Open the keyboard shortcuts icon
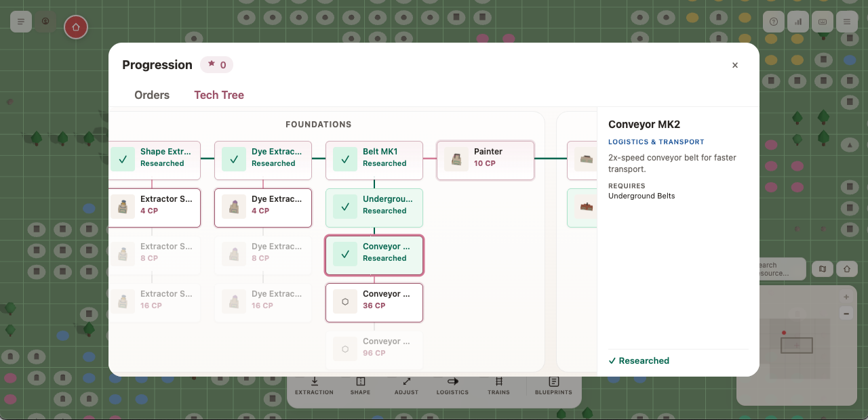 click(x=823, y=22)
